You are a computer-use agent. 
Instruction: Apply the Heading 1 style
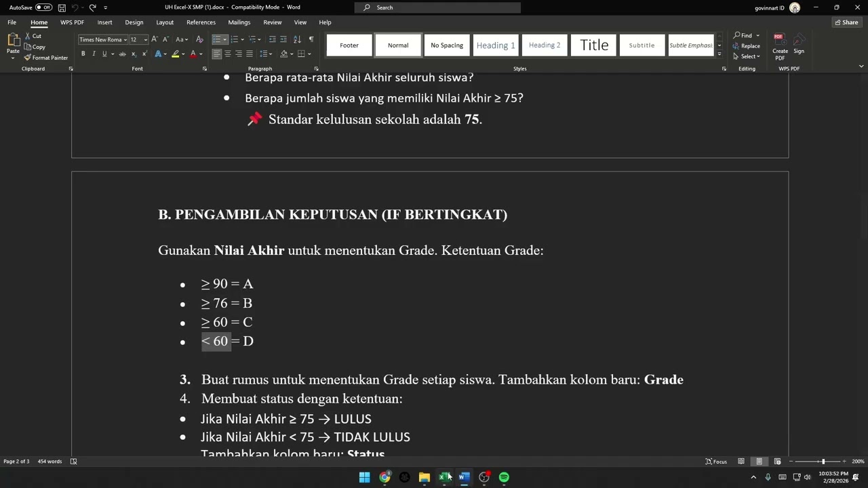point(496,45)
